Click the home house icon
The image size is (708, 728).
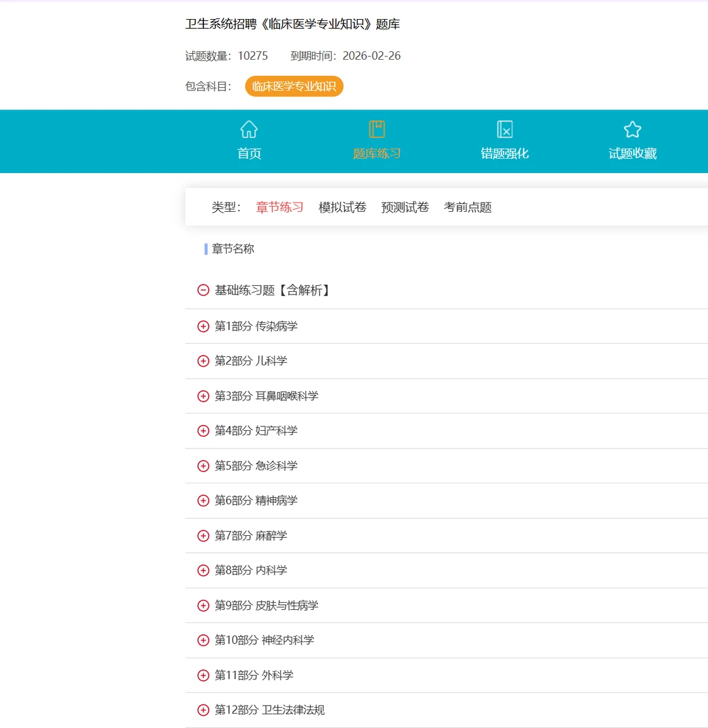pos(249,130)
